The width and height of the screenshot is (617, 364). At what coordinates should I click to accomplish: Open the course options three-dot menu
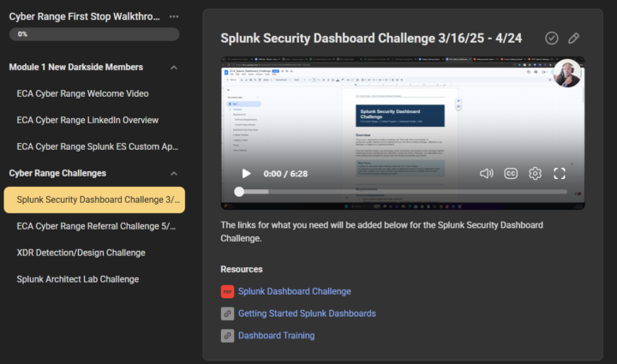click(174, 16)
